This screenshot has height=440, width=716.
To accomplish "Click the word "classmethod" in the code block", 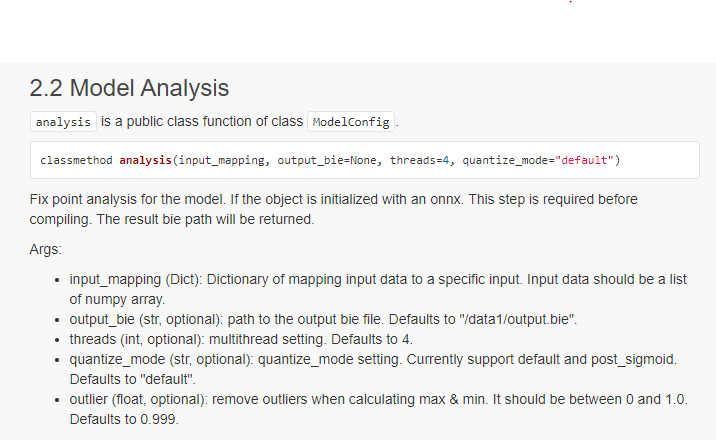I will [x=76, y=160].
